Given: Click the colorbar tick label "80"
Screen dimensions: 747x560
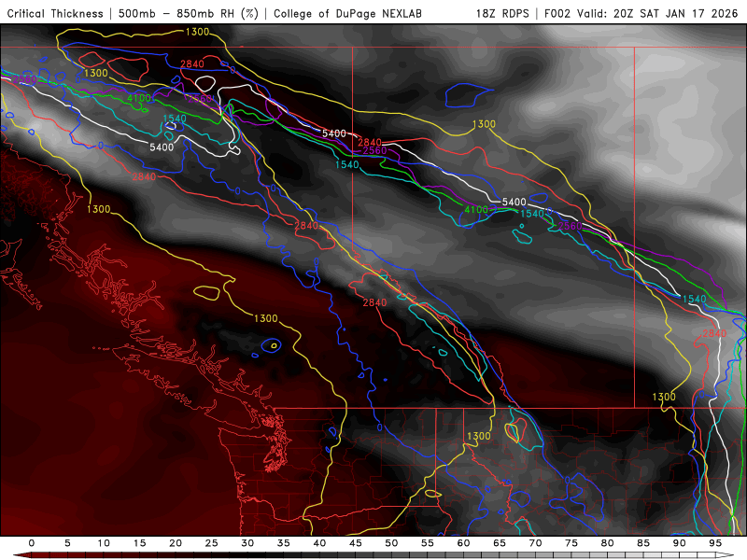Looking at the screenshot, I should (607, 543).
